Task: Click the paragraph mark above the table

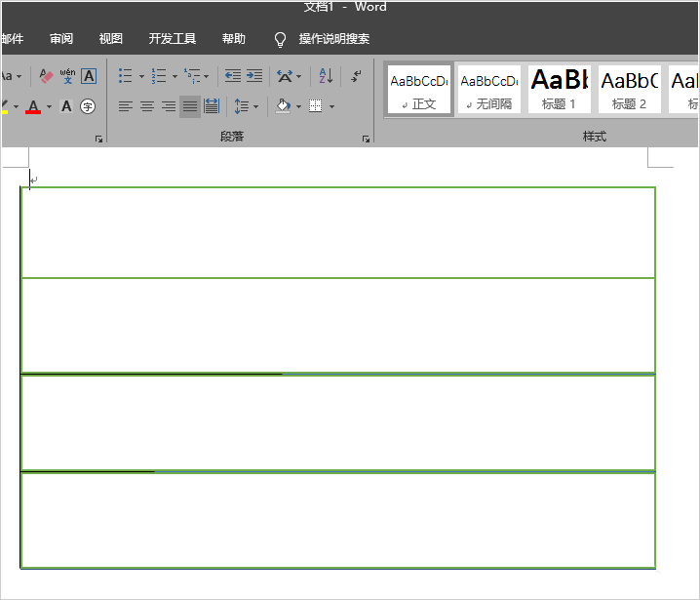Action: point(34,180)
